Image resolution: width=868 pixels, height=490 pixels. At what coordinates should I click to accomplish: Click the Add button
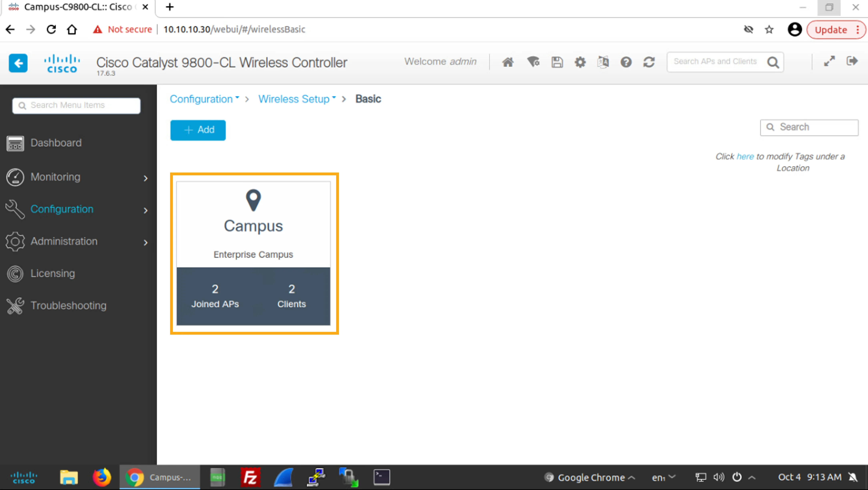(x=198, y=130)
